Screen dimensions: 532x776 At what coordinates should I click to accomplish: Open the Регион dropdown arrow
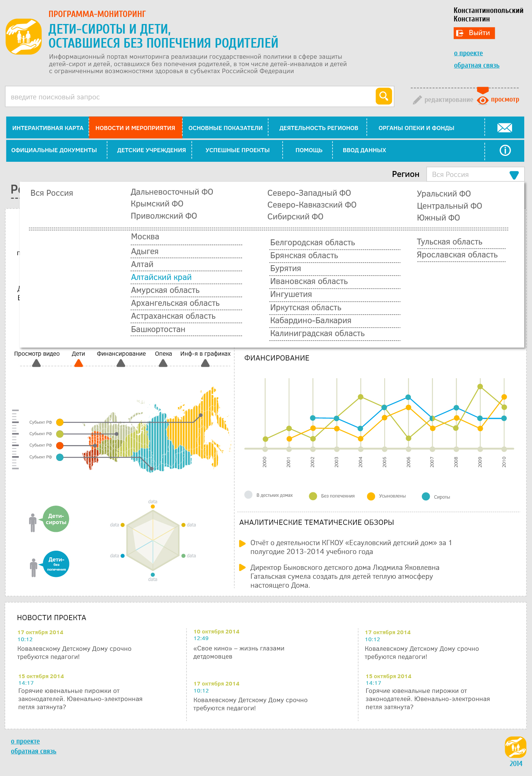514,175
